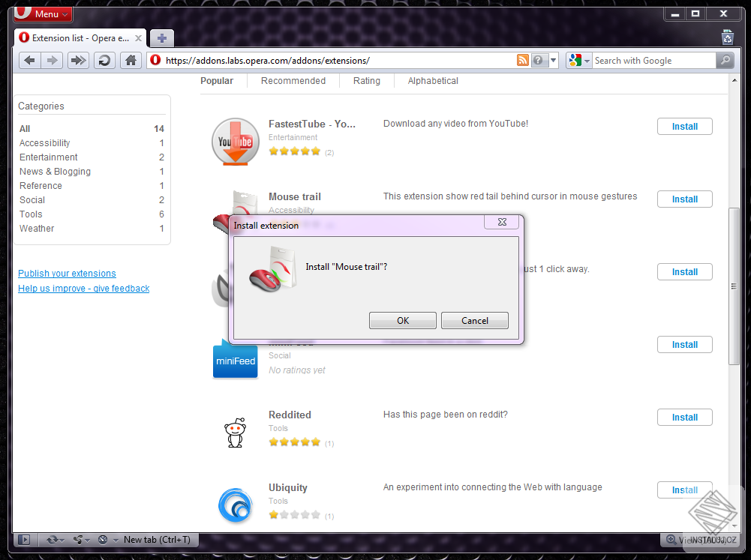The height and width of the screenshot is (560, 751).
Task: Open the address bar dropdown arrow
Action: pos(553,60)
